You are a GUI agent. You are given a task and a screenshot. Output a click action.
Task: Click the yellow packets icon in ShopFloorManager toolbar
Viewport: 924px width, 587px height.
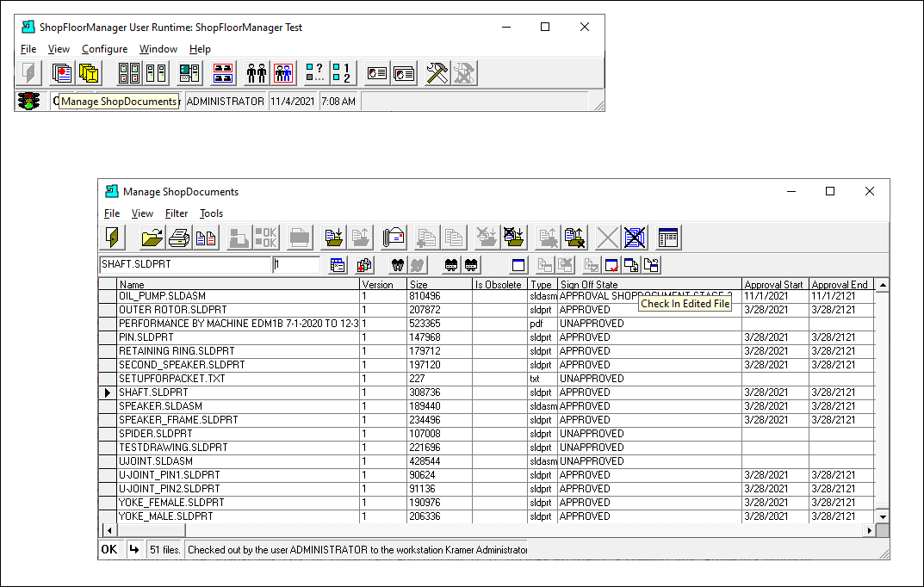click(x=89, y=73)
